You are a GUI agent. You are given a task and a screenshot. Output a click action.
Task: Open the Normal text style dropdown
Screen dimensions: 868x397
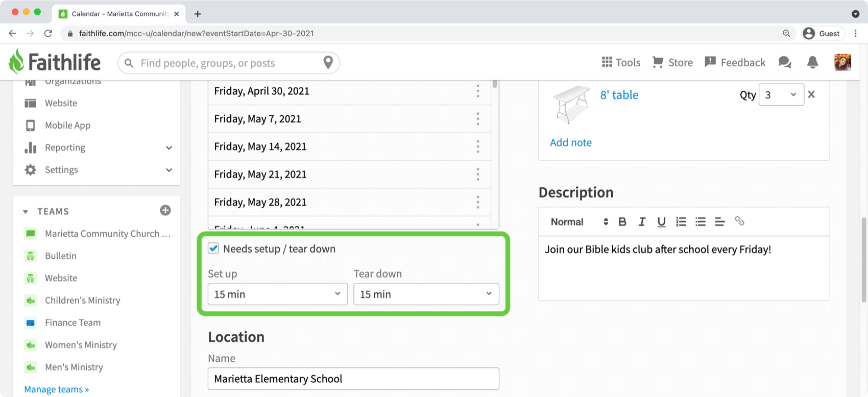(579, 221)
